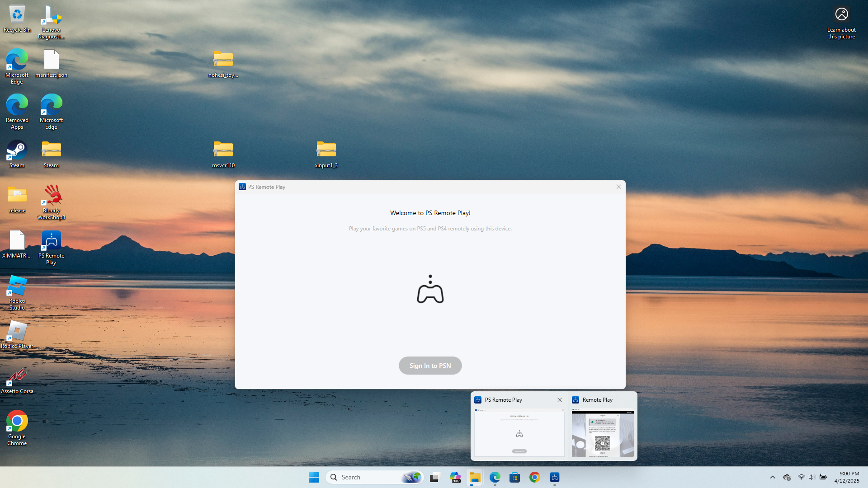This screenshot has width=868, height=488.
Task: Open the Windows Start menu
Action: tap(314, 477)
